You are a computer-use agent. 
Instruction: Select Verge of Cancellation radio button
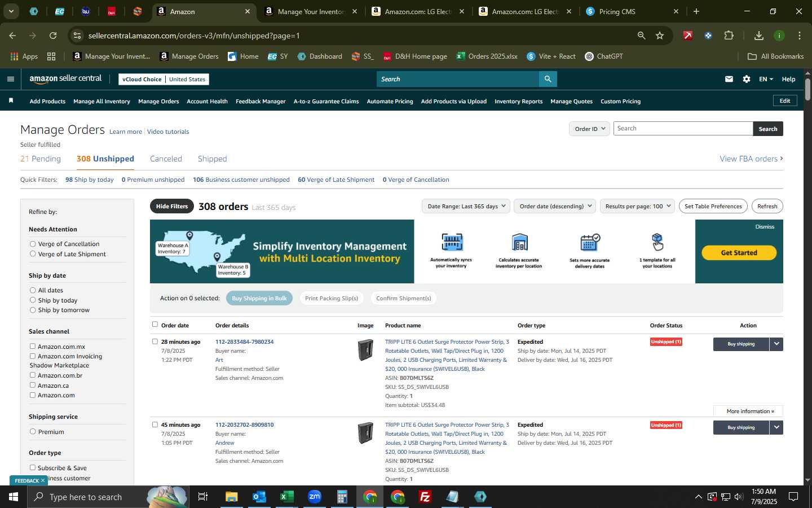(33, 244)
